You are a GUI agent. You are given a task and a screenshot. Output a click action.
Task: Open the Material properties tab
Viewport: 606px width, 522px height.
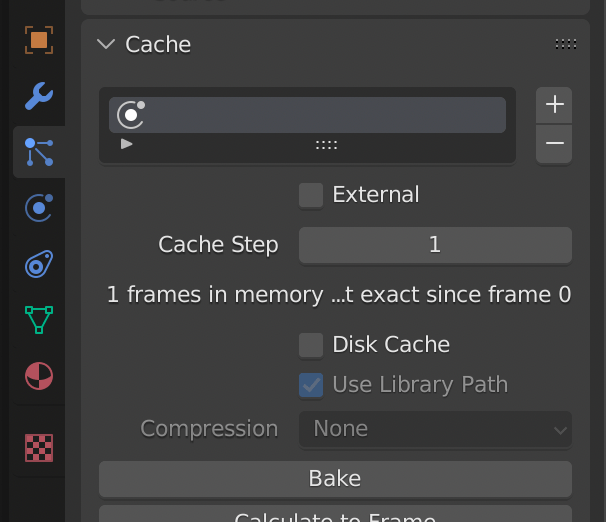(39, 377)
